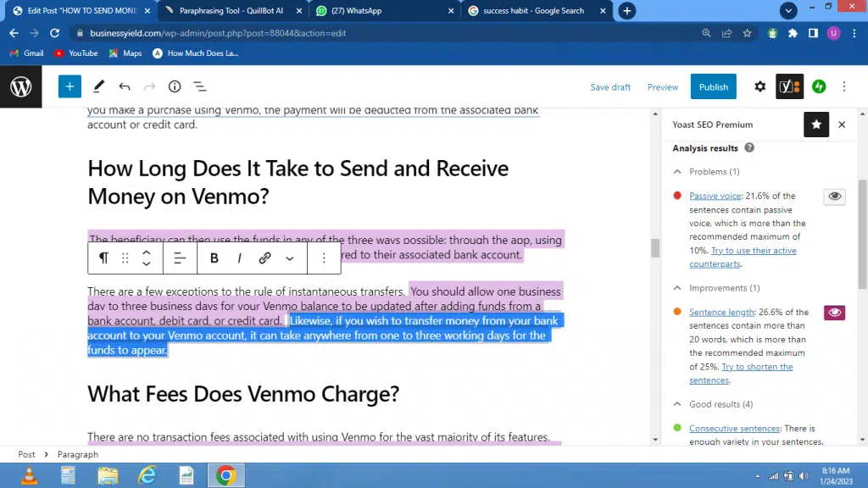The height and width of the screenshot is (488, 868).
Task: Click the Jetpack green lightning icon
Action: click(x=819, y=86)
